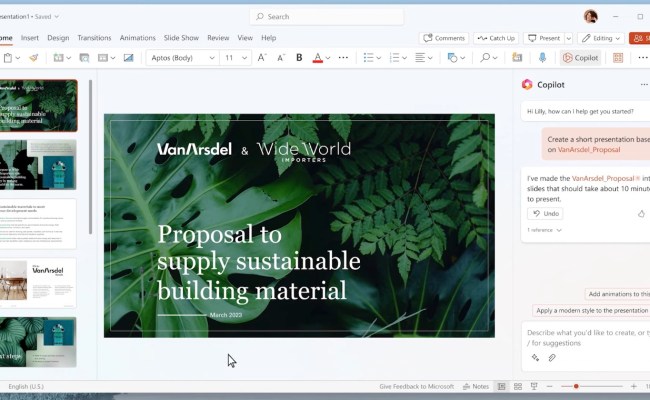Expand the 1 reference chevron

[559, 230]
